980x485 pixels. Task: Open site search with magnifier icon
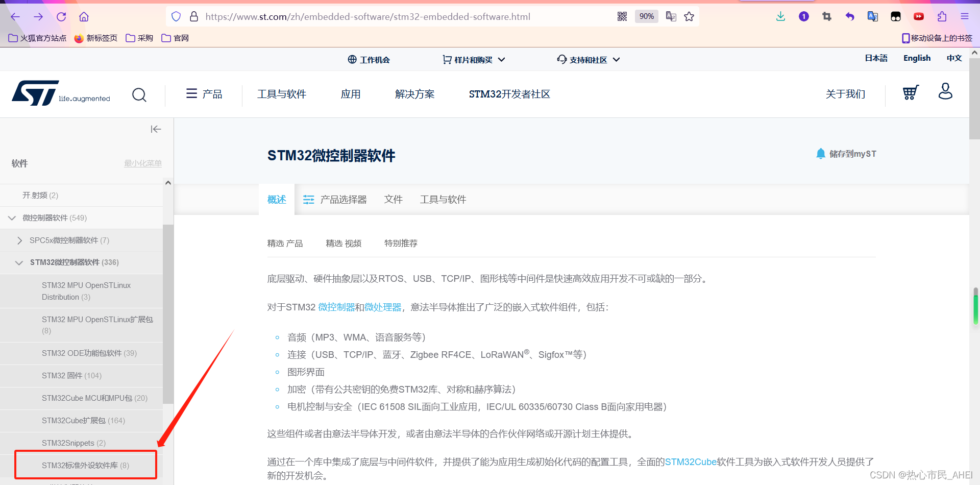coord(139,95)
